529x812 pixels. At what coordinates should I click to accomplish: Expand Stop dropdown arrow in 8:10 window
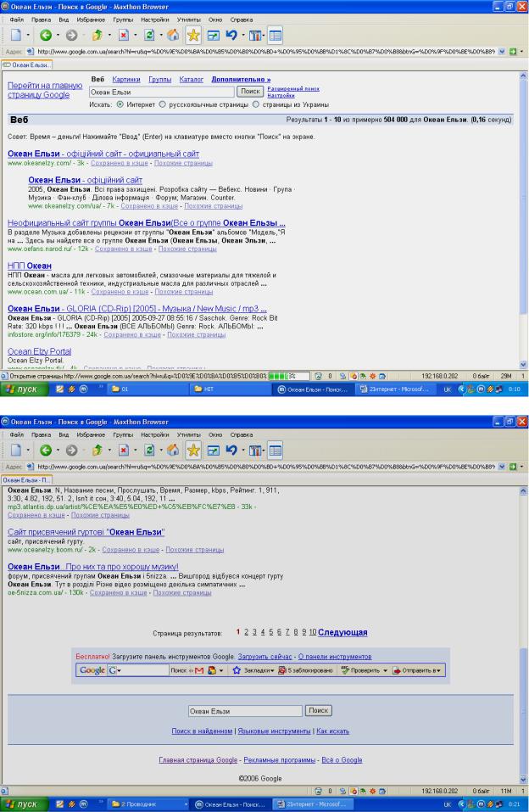click(x=135, y=36)
